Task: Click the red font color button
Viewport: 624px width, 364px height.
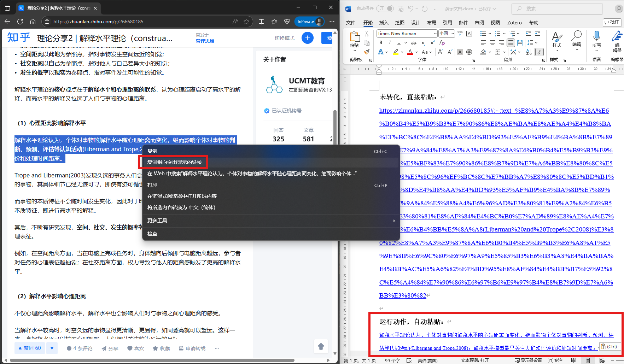Action: point(410,52)
